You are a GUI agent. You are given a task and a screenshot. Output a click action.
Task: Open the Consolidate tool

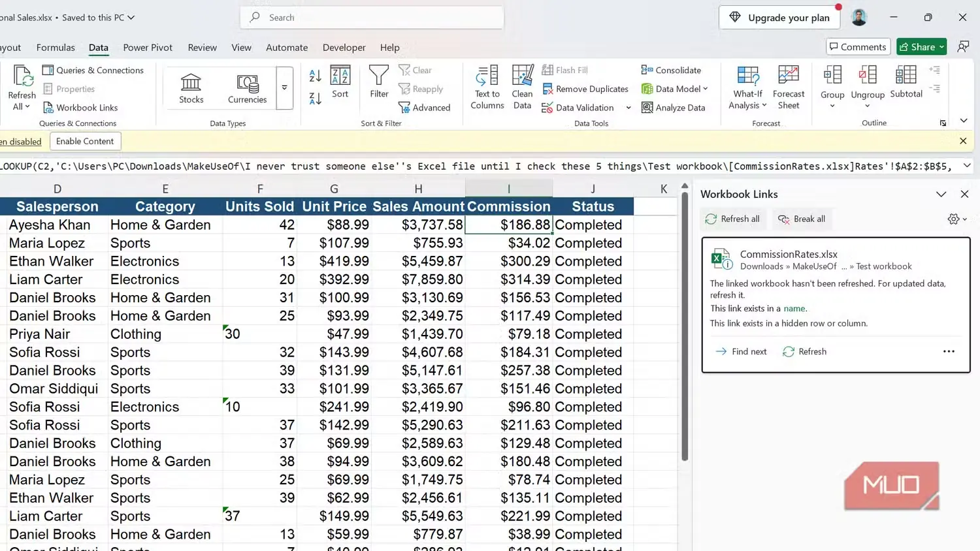pos(671,70)
